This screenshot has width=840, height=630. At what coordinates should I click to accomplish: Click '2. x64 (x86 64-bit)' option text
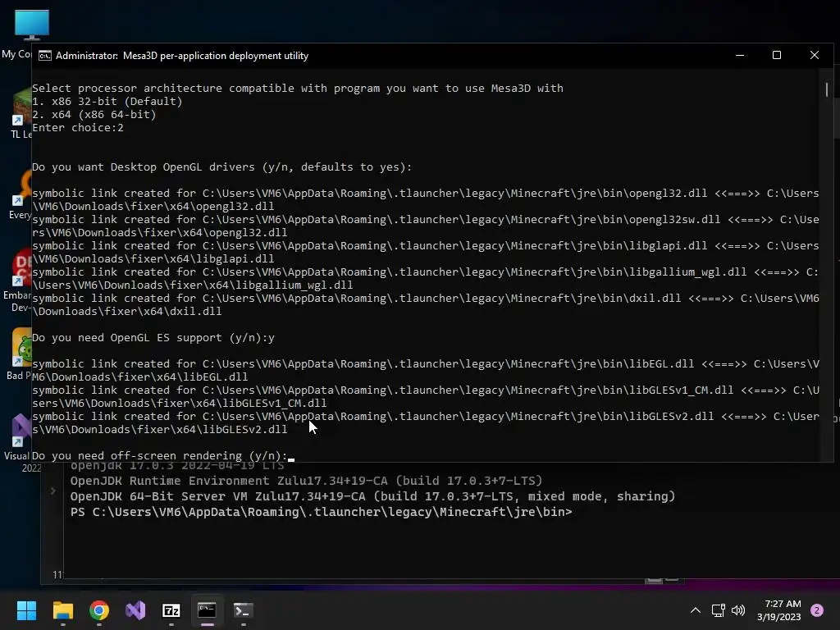tap(94, 115)
